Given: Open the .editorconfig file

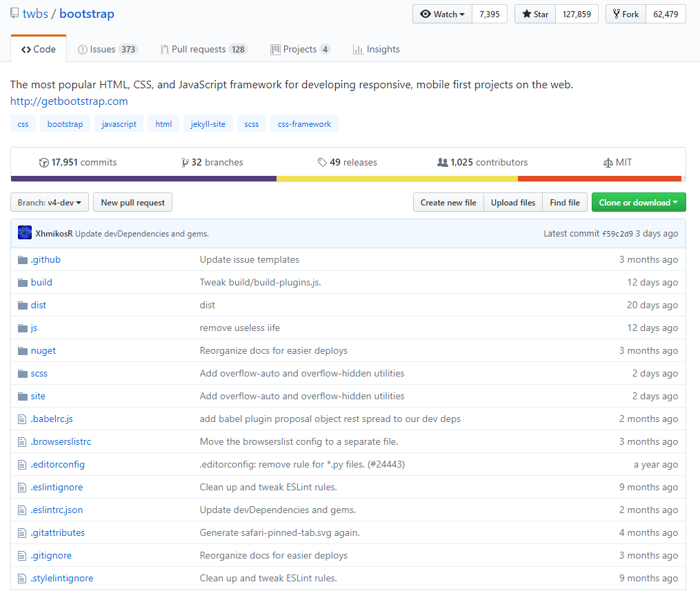Looking at the screenshot, I should [58, 465].
